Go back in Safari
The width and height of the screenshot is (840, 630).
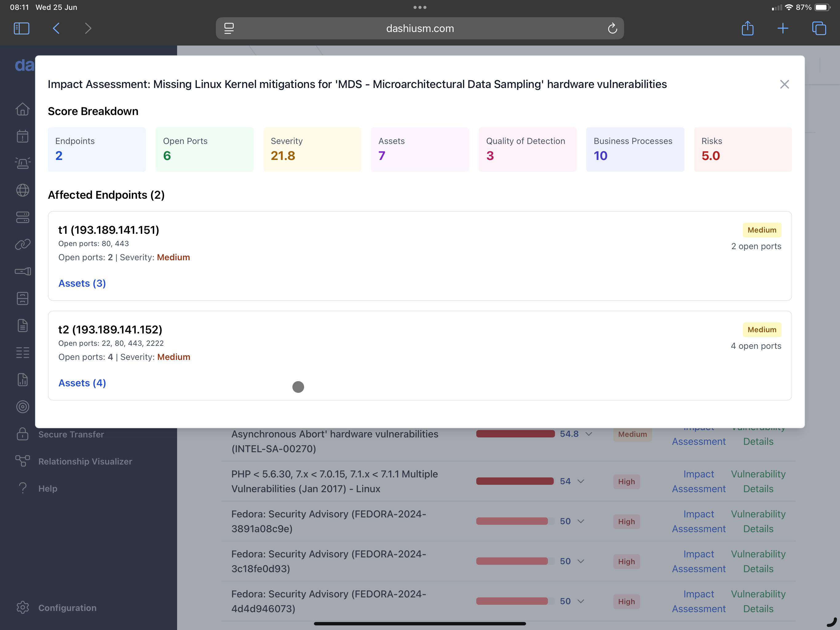pyautogui.click(x=56, y=28)
